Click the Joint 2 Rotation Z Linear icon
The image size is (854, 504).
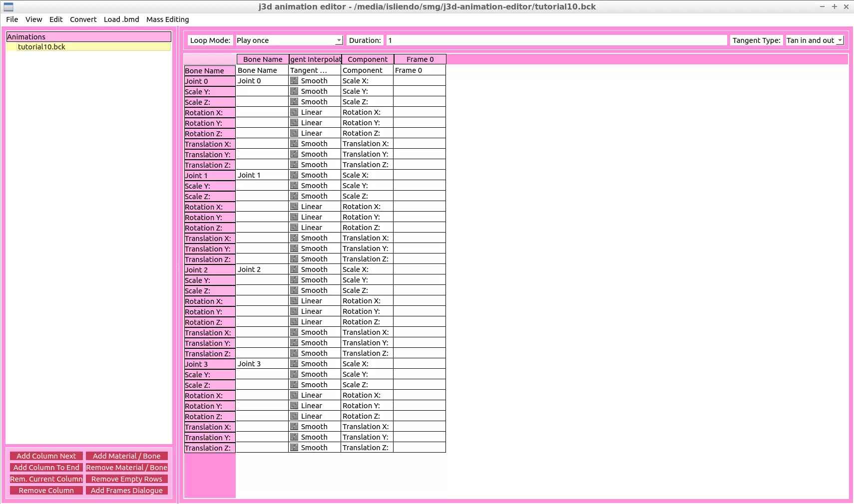coord(294,322)
